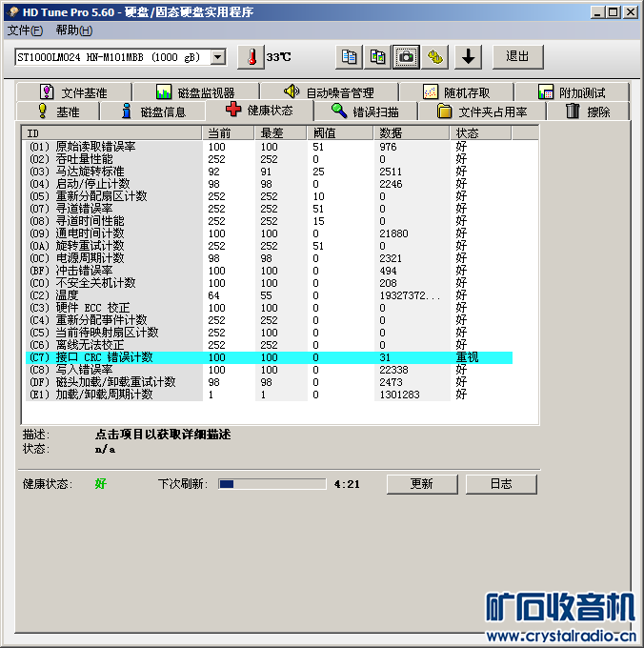Click the copy screenshot (second pages) icon
The height and width of the screenshot is (648, 644).
pyautogui.click(x=377, y=57)
